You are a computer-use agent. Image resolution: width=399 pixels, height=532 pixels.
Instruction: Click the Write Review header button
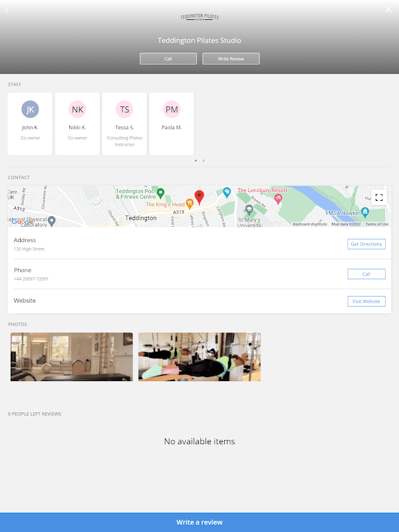(x=231, y=59)
